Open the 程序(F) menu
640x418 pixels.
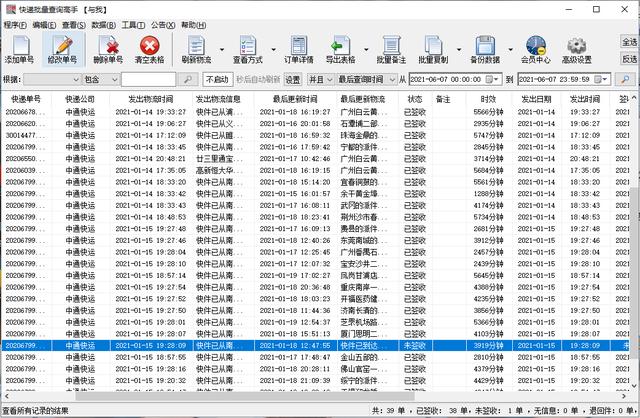click(x=15, y=25)
